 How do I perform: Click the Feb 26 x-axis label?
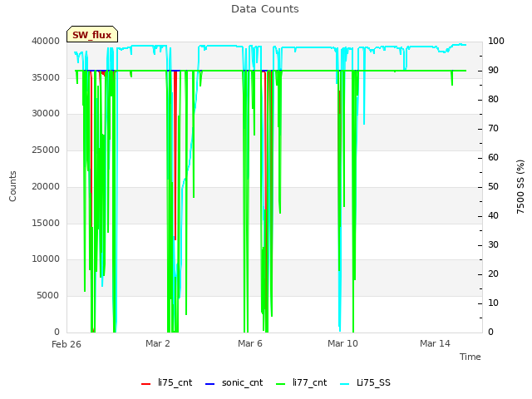(66, 344)
